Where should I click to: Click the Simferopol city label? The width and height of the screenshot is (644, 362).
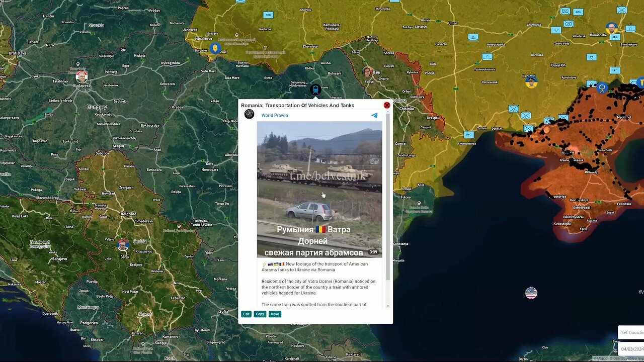click(582, 207)
